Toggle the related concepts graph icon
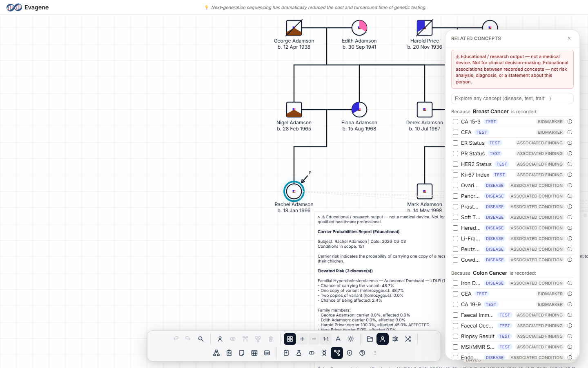The width and height of the screenshot is (588, 368). 337,353
